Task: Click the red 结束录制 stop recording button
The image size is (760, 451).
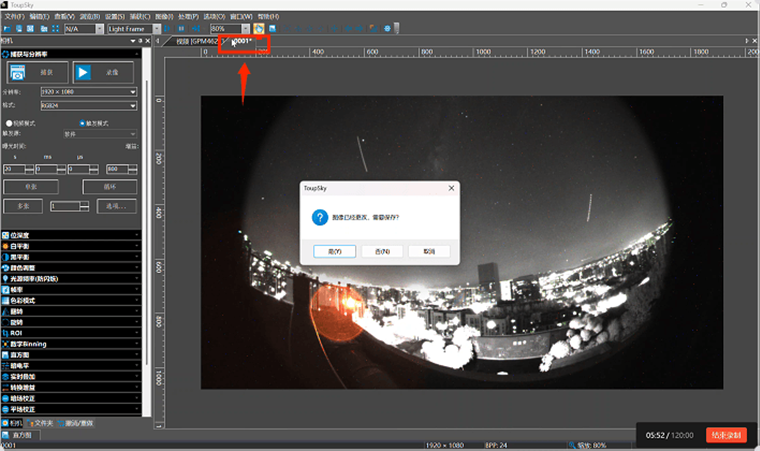Action: (726, 435)
